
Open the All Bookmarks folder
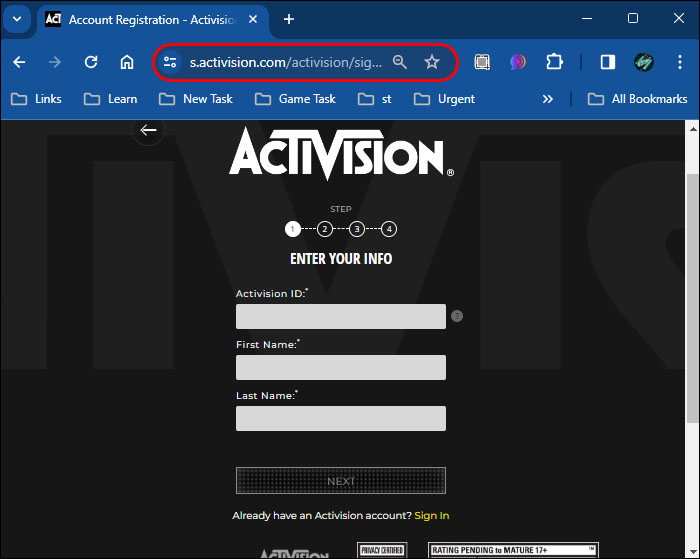coord(637,99)
